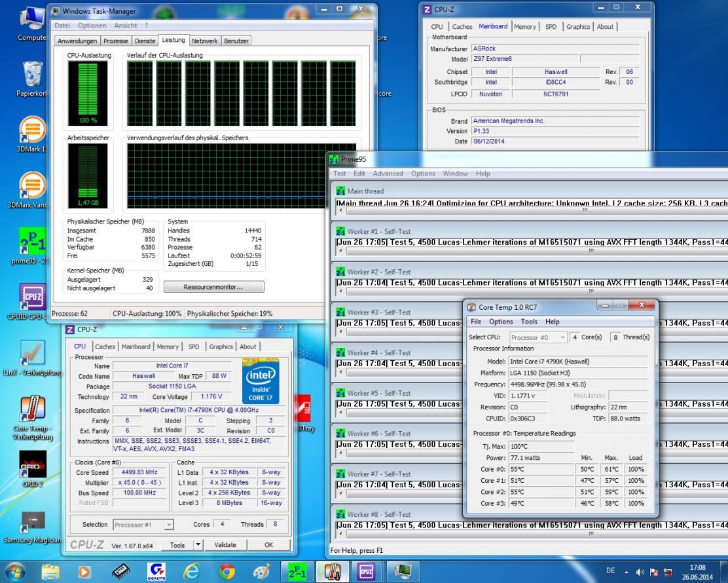Open the Caches tab in the bottom CPU-Z window
The image size is (728, 583).
[x=105, y=347]
